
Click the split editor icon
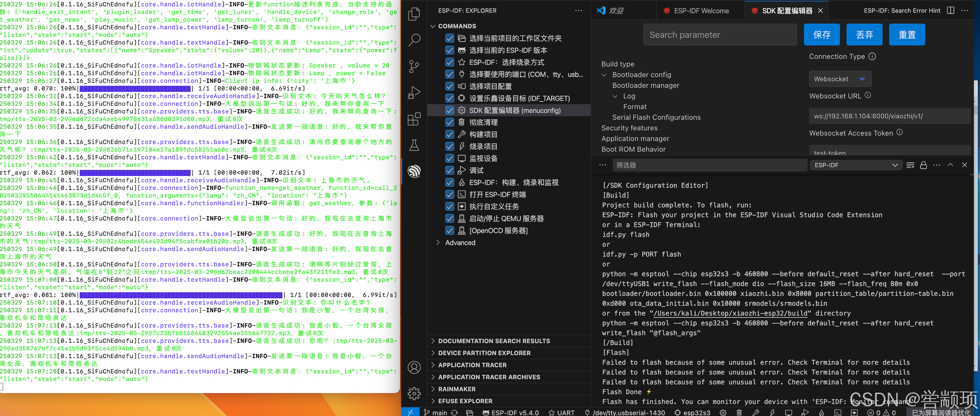click(x=950, y=11)
